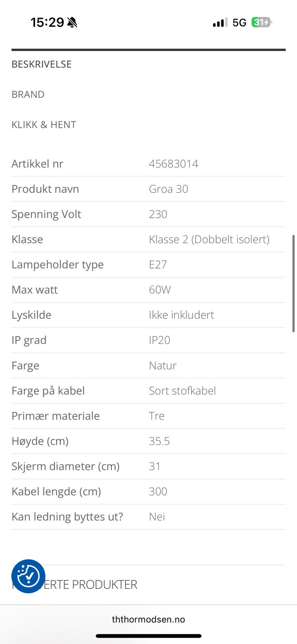This screenshot has width=297, height=644.
Task: Select the Groa 30 product name value
Action: [168, 189]
